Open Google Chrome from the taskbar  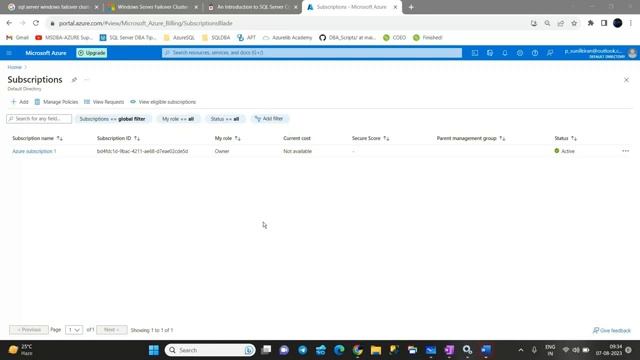[358, 350]
